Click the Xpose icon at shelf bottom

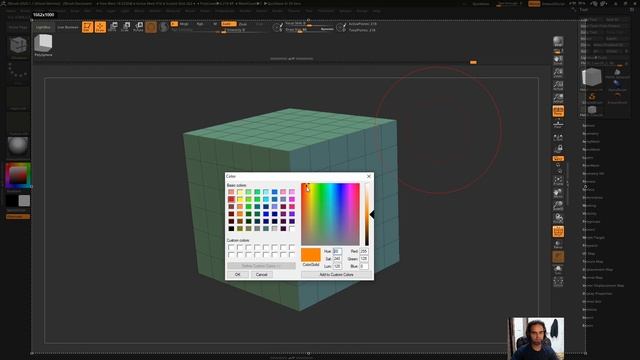tap(558, 282)
